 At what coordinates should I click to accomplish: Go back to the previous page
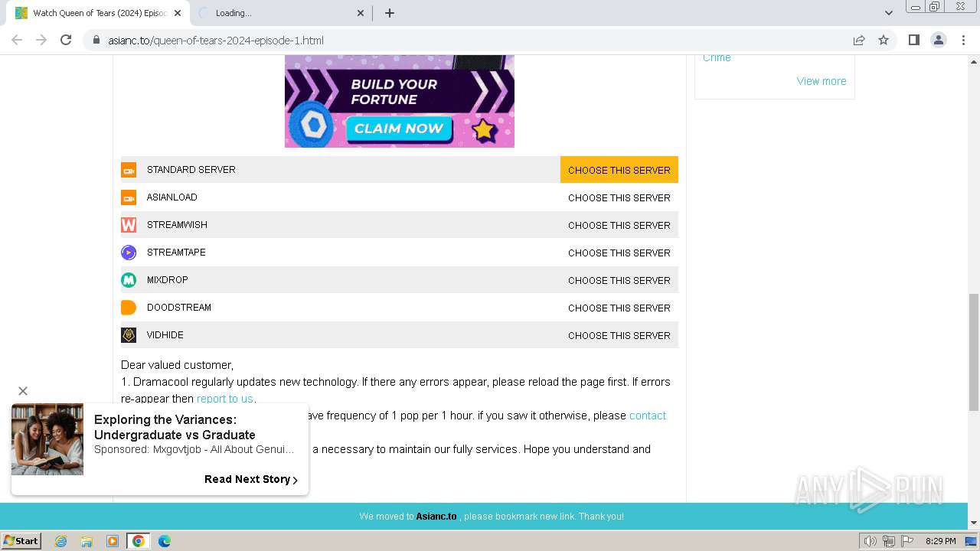17,40
